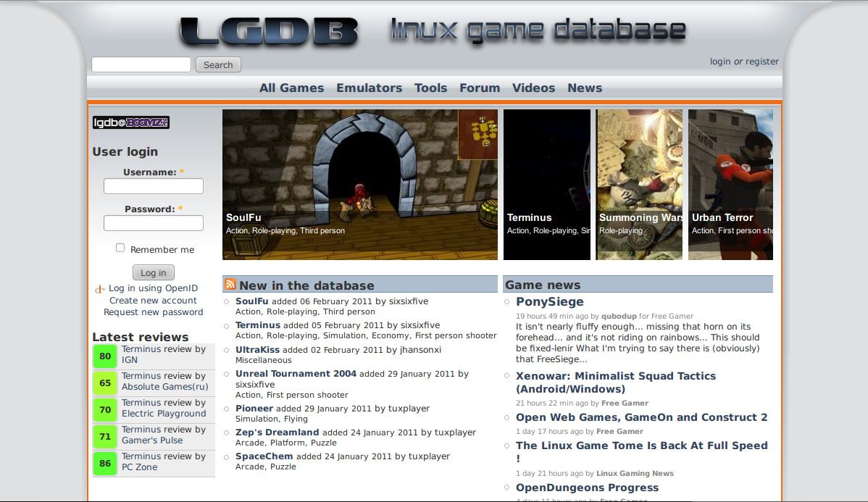
Task: Click the lgdb@BoomZ badge in the sidebar
Action: [x=130, y=122]
